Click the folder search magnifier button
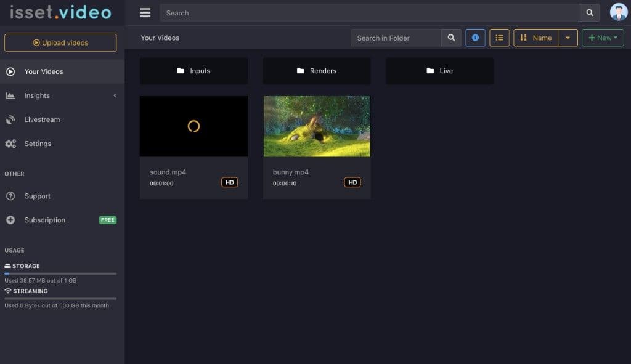The height and width of the screenshot is (364, 631). (451, 38)
